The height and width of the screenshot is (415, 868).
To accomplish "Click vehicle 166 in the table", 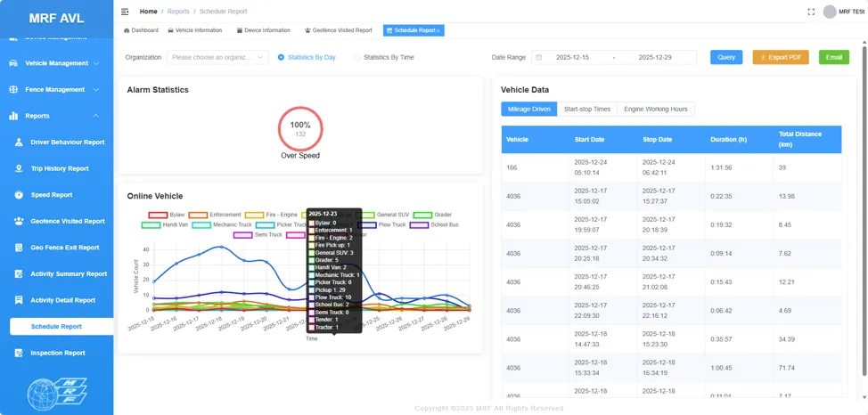I will [x=512, y=167].
